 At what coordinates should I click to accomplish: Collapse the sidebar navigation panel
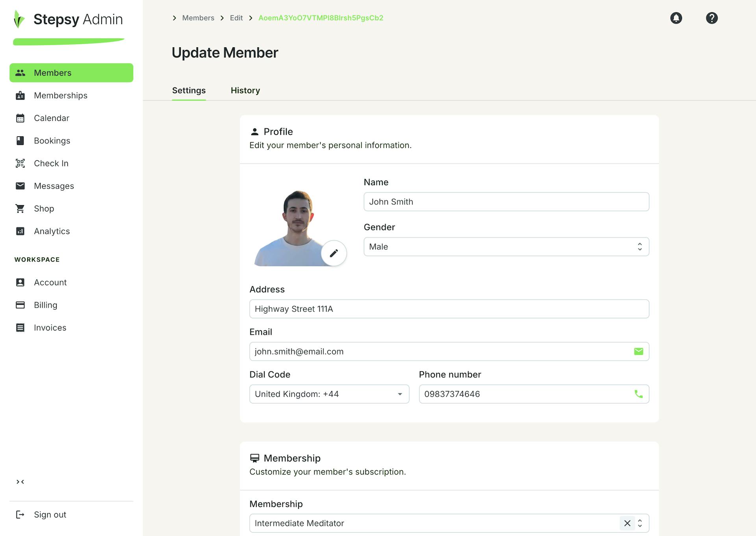[20, 482]
